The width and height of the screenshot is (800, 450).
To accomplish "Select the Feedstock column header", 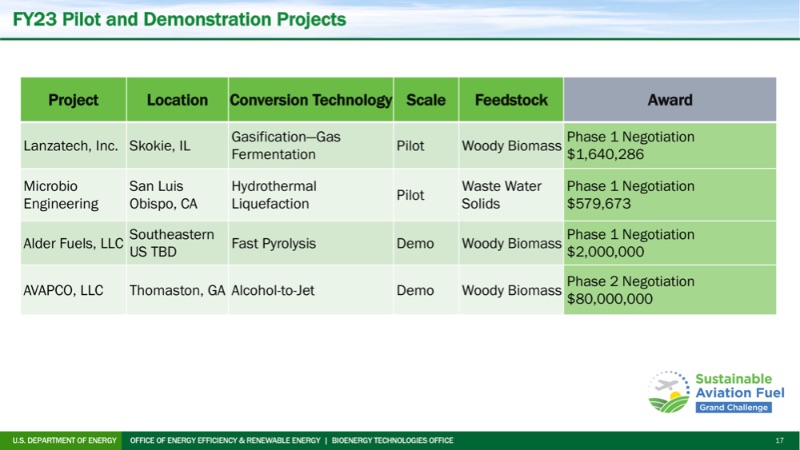I will coord(510,100).
